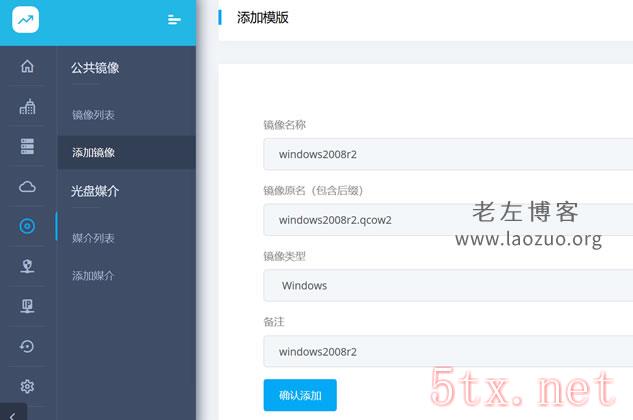Open the 媒介列表 menu item
This screenshot has width=633, height=420.
(x=93, y=238)
